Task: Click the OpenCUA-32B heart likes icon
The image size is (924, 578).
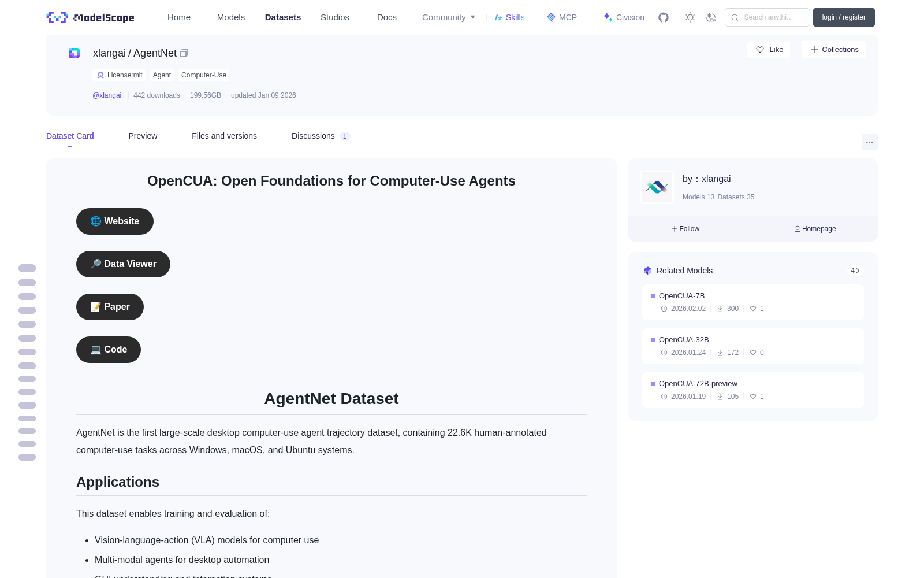Action: click(x=753, y=353)
